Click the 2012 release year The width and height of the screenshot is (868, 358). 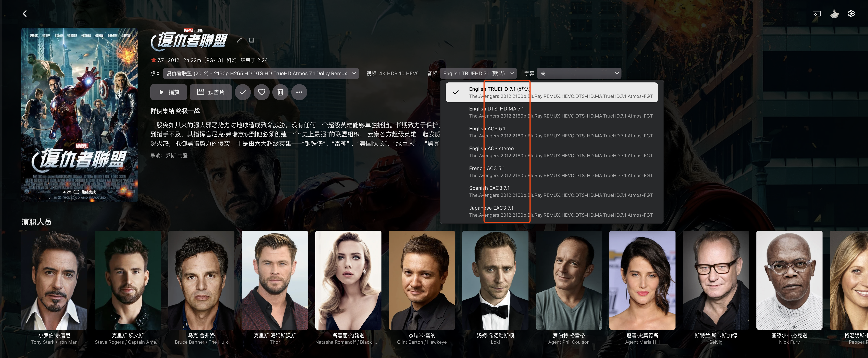(173, 60)
